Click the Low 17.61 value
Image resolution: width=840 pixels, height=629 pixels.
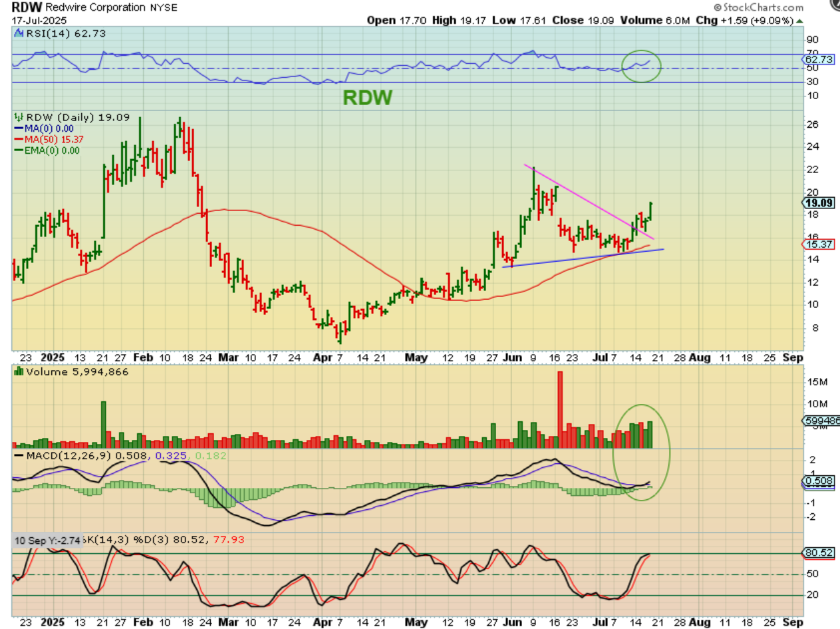point(519,21)
